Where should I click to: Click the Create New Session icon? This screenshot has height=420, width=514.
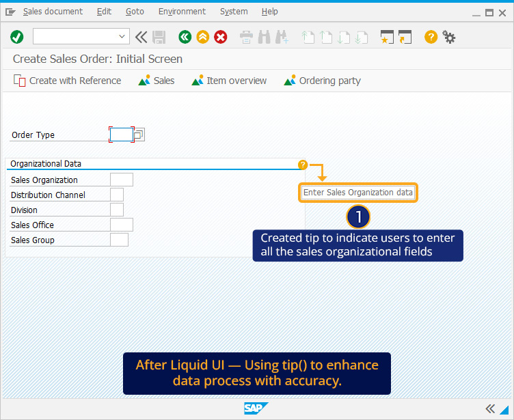pos(387,37)
